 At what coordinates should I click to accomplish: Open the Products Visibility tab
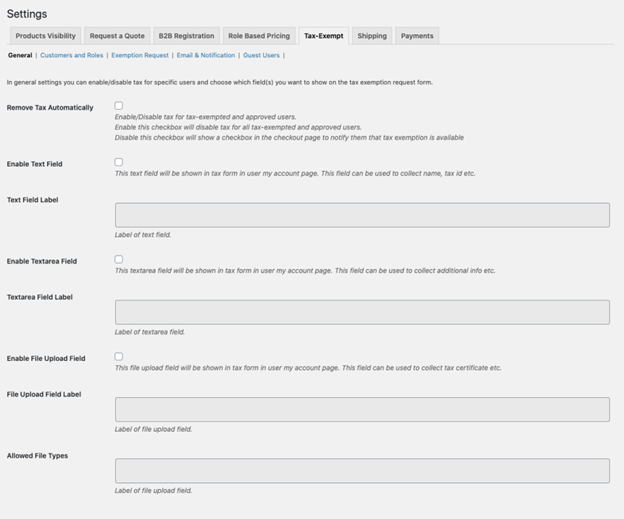pyautogui.click(x=45, y=36)
